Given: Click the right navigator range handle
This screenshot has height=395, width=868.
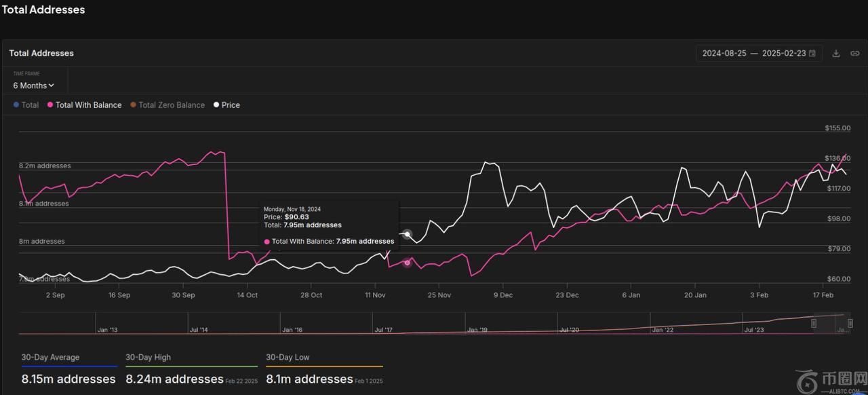Looking at the screenshot, I should pyautogui.click(x=850, y=324).
